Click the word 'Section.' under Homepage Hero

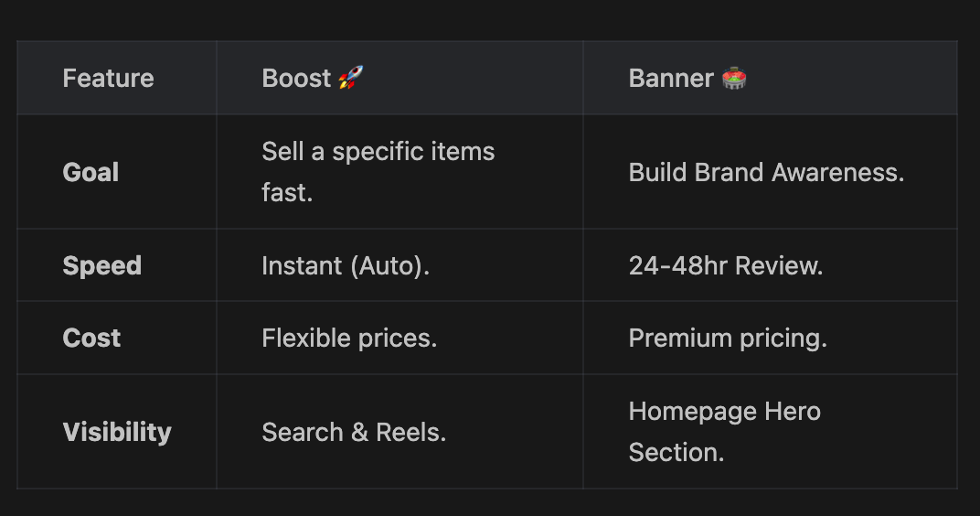pyautogui.click(x=676, y=452)
